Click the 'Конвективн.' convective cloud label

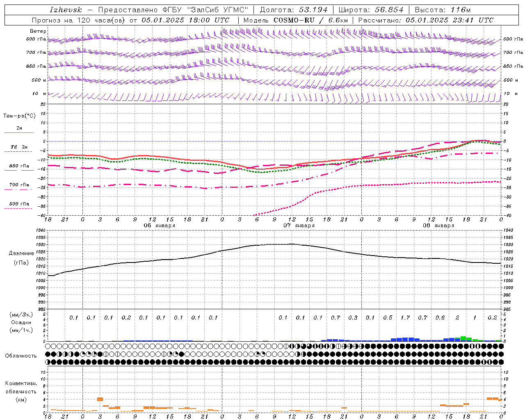tap(21, 383)
